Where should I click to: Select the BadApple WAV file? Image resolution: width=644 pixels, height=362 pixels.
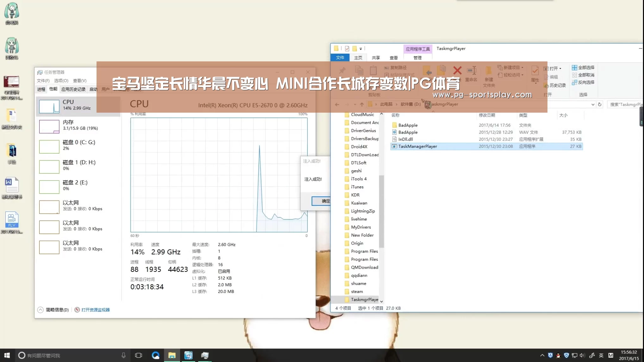point(486,132)
